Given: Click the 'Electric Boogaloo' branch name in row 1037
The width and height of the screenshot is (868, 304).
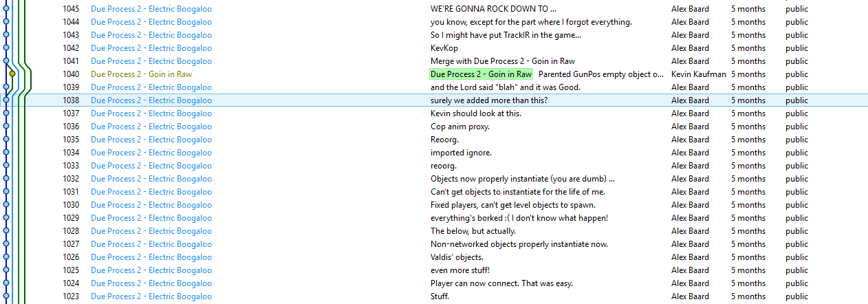Looking at the screenshot, I should tap(151, 113).
